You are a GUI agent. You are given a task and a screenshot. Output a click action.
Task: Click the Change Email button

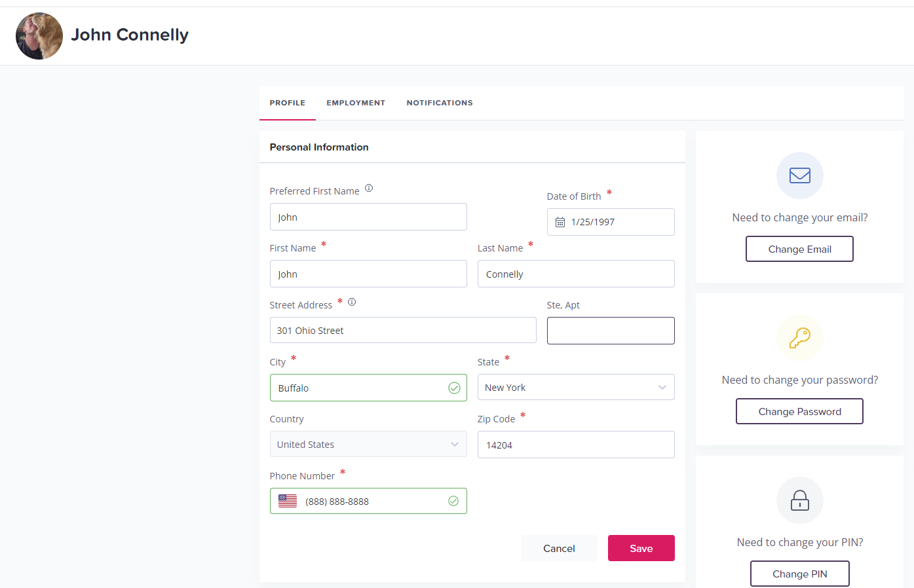click(x=799, y=249)
